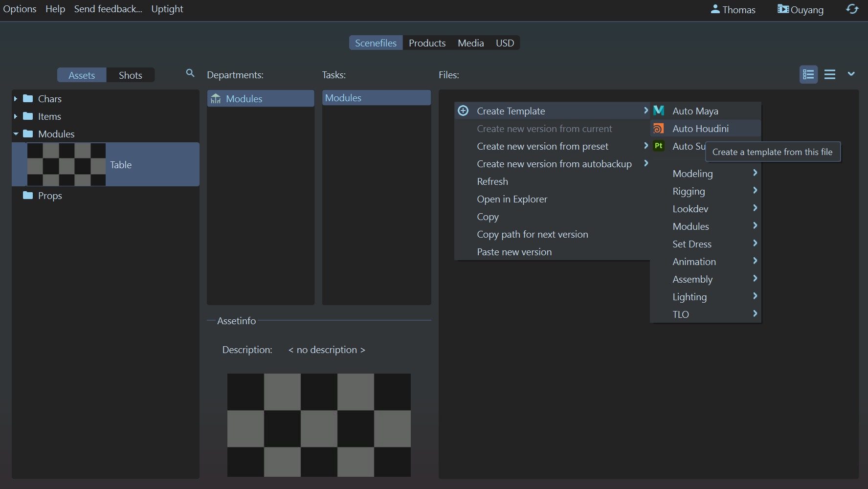
Task: Click the search magnifier icon above asset tree
Action: pyautogui.click(x=190, y=73)
